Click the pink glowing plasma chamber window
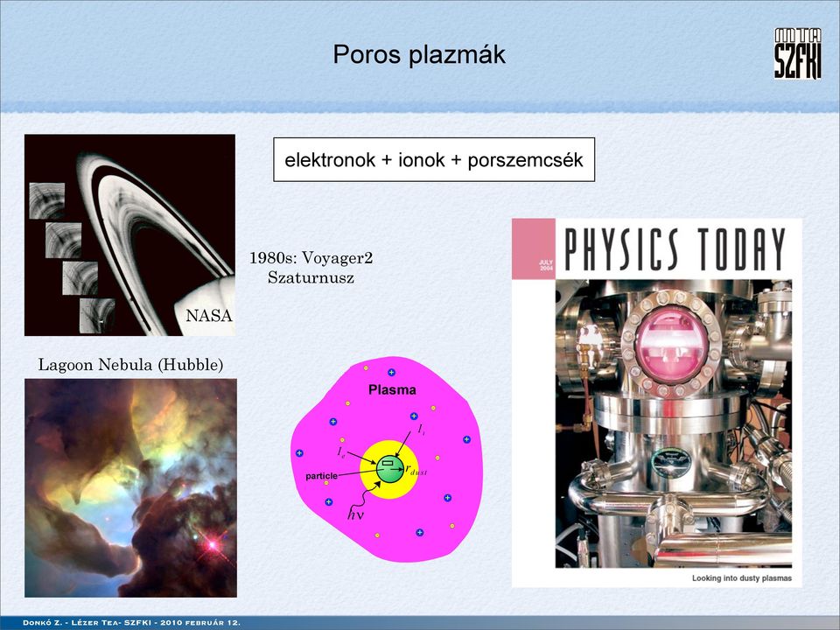The image size is (840, 630). click(671, 345)
